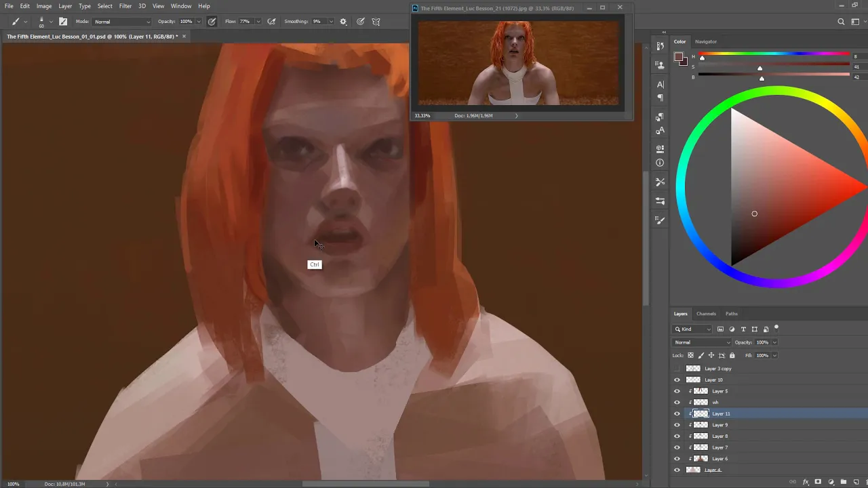The height and width of the screenshot is (488, 868).
Task: Open the Character Styles panel icon
Action: point(660,131)
